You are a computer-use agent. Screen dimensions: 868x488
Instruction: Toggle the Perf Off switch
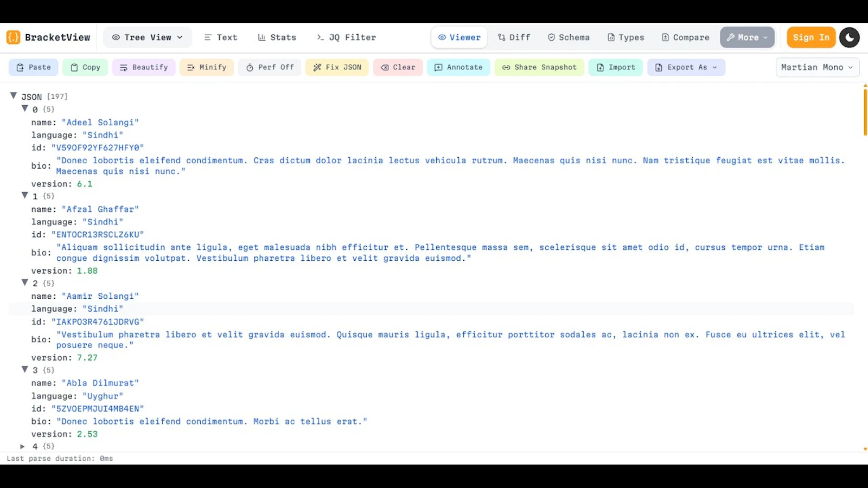(270, 67)
